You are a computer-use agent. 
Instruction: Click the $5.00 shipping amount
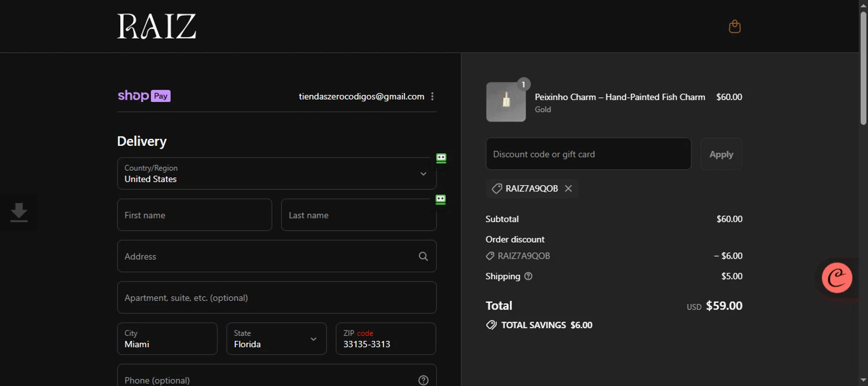731,277
